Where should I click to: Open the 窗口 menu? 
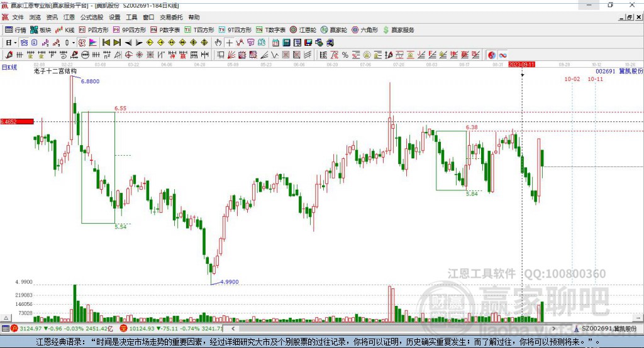(148, 17)
